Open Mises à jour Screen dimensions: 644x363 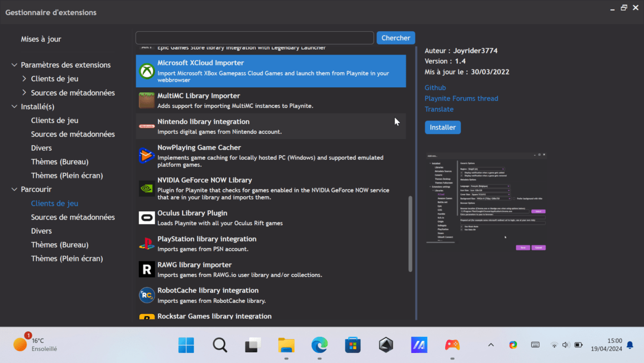pyautogui.click(x=41, y=39)
